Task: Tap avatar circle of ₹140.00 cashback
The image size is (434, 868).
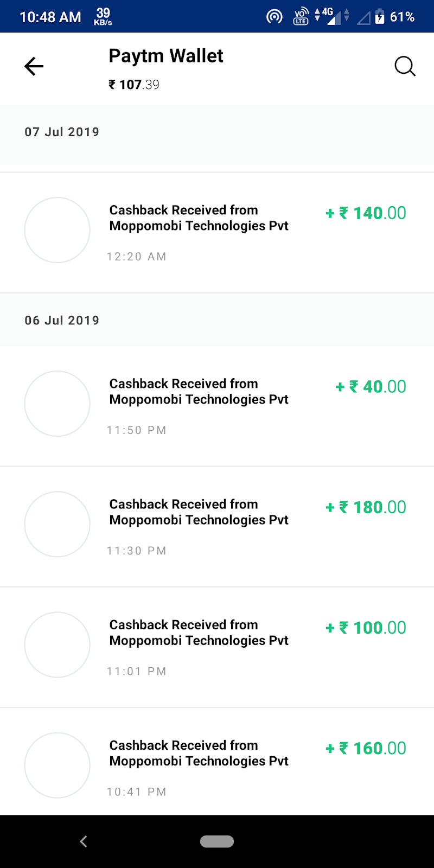Action: coord(58,230)
